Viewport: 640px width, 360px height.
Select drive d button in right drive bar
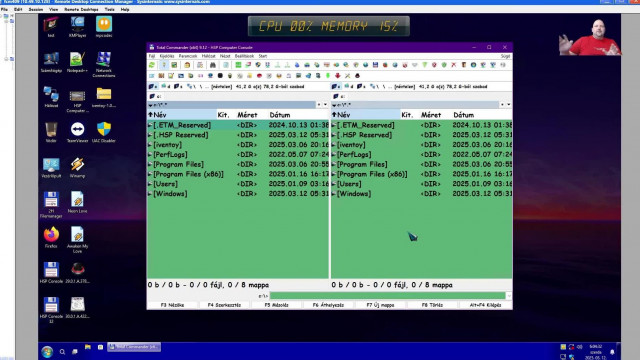(x=349, y=87)
